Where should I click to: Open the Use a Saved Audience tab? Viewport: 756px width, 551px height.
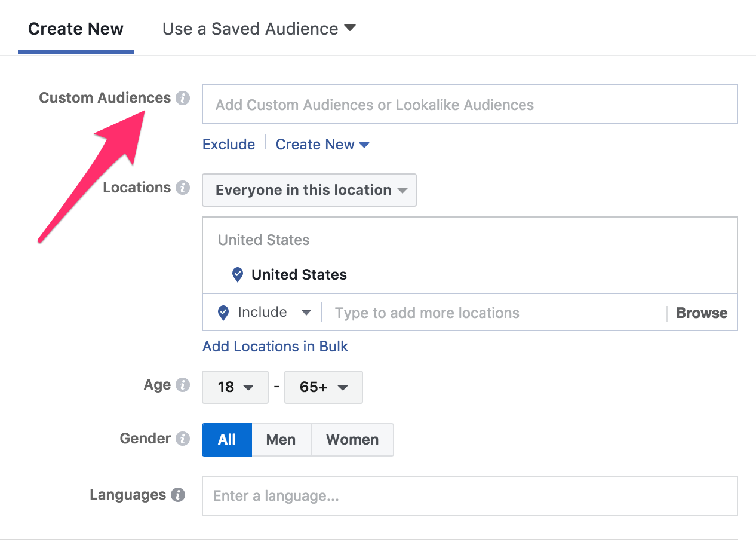(258, 28)
